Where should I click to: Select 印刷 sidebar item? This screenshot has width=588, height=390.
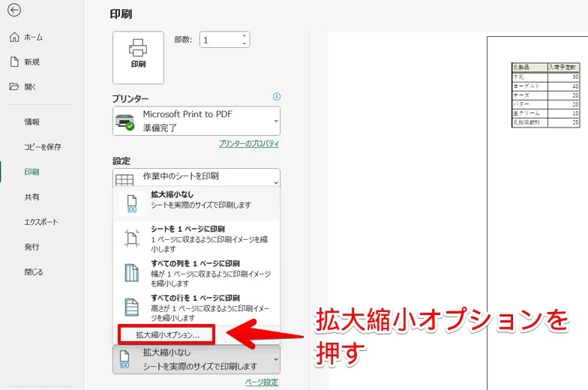31,172
